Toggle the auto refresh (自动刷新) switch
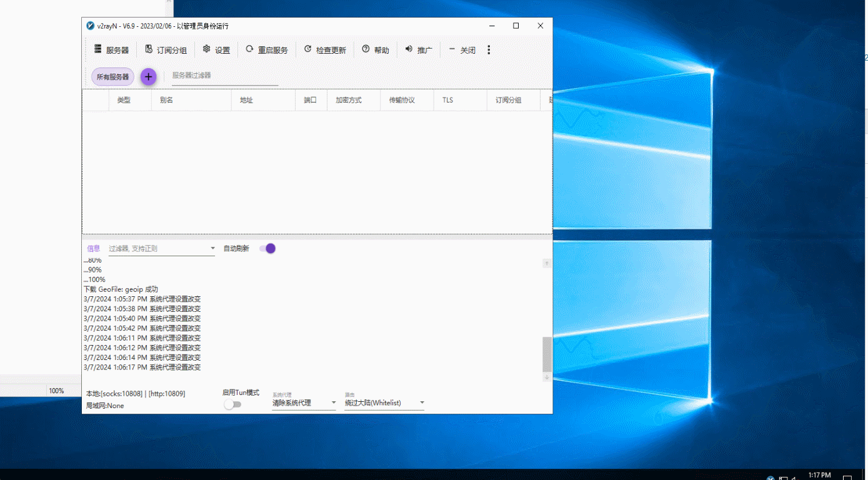This screenshot has height=480, width=868. 267,249
